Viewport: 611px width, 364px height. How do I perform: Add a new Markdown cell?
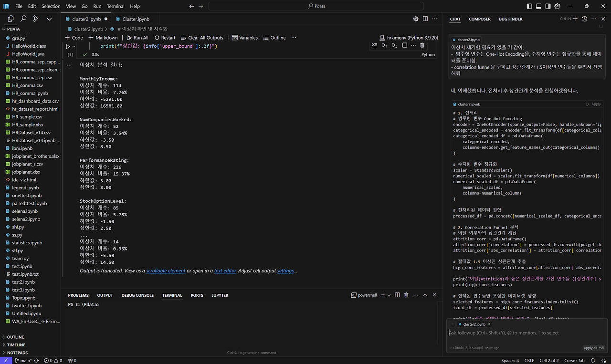click(x=103, y=38)
